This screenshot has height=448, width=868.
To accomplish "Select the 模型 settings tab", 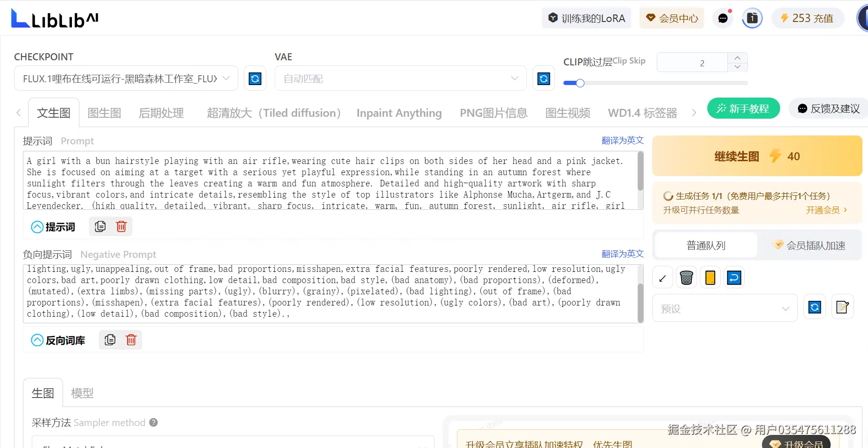I will coord(82,393).
